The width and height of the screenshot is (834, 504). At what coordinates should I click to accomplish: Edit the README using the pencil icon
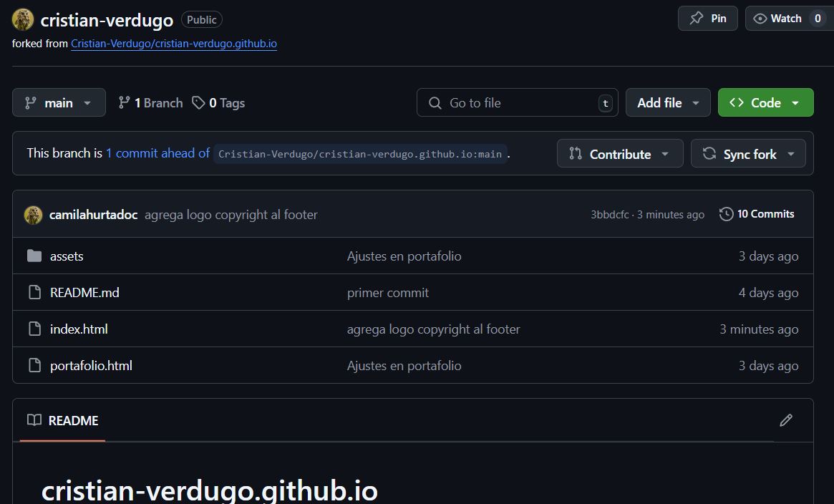(x=786, y=420)
